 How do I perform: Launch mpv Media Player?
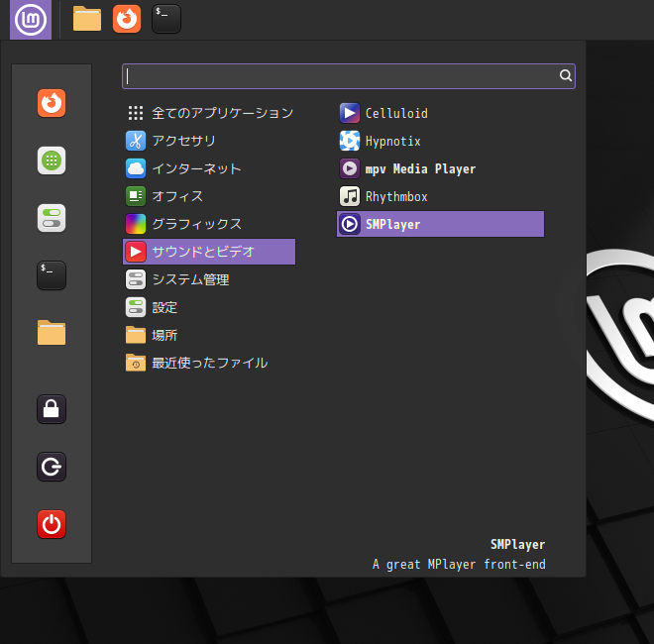pyautogui.click(x=440, y=168)
